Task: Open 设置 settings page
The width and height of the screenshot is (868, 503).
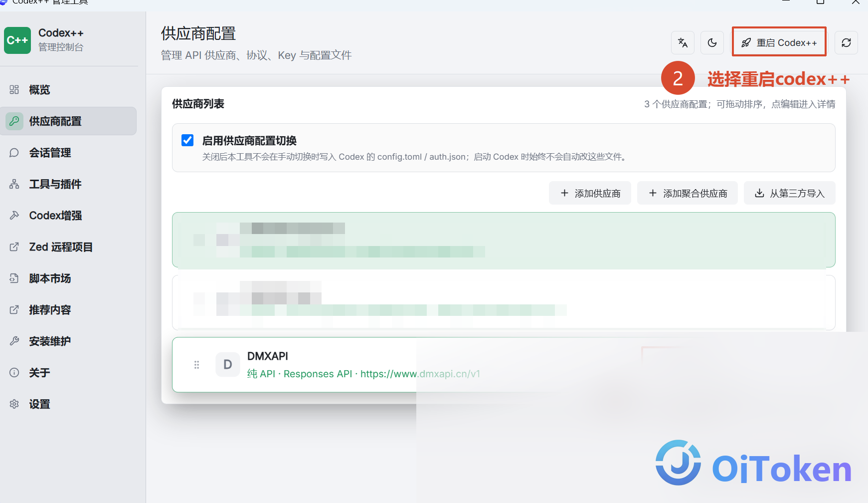Action: point(68,404)
